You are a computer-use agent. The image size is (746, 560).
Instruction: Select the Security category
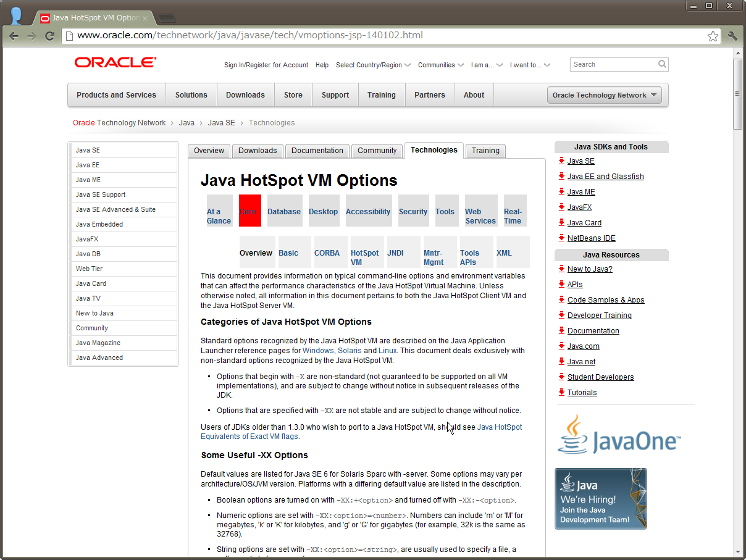413,211
